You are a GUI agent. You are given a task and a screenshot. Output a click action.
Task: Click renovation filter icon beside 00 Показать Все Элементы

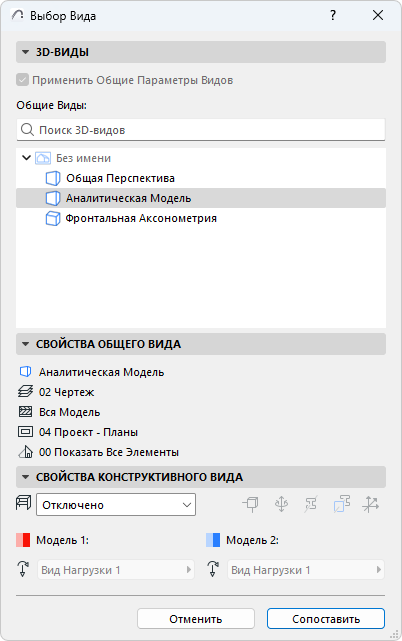pyautogui.click(x=25, y=452)
